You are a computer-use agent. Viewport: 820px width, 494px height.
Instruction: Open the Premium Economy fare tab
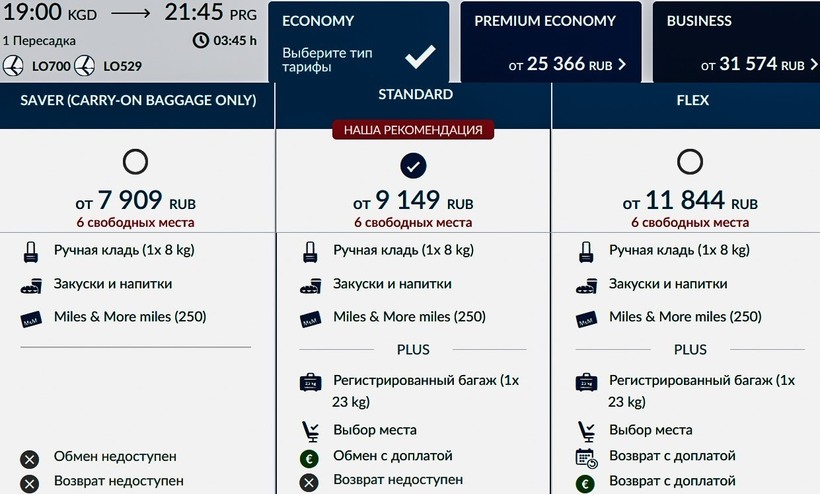tap(550, 42)
